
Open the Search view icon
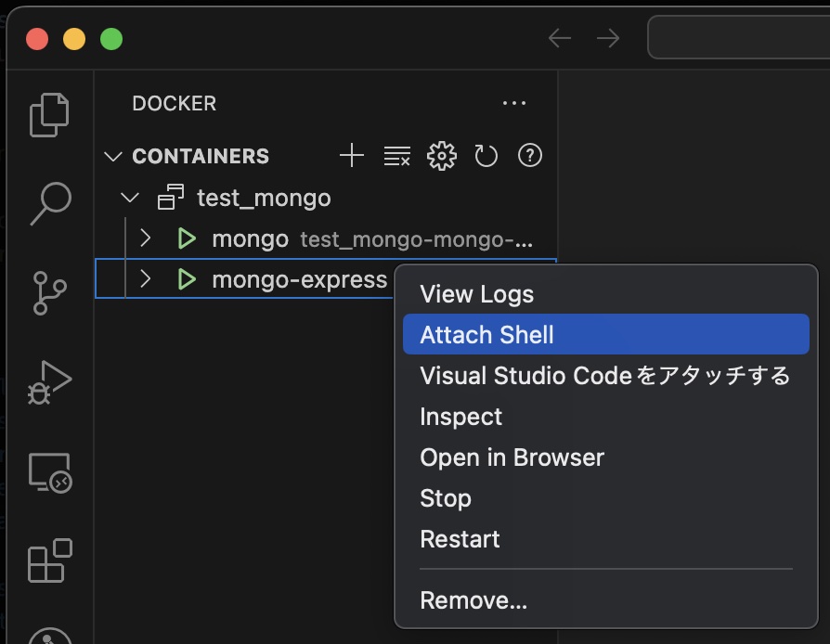50,202
